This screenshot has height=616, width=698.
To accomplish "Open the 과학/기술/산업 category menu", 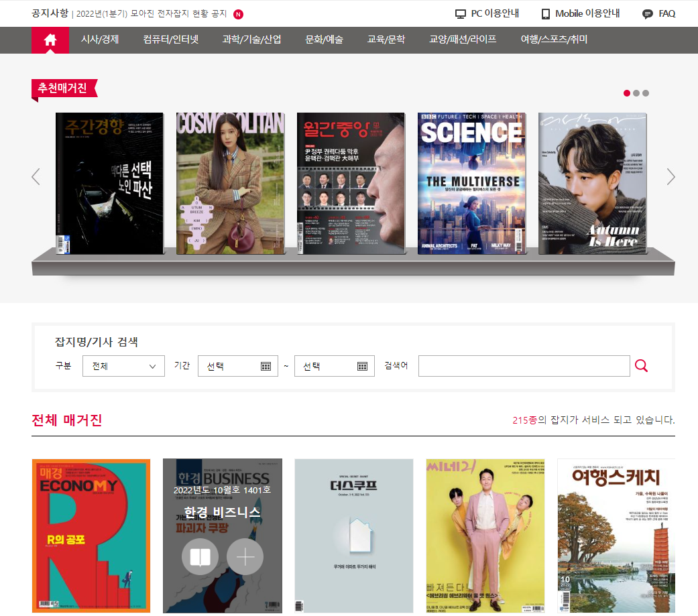I will [x=251, y=40].
